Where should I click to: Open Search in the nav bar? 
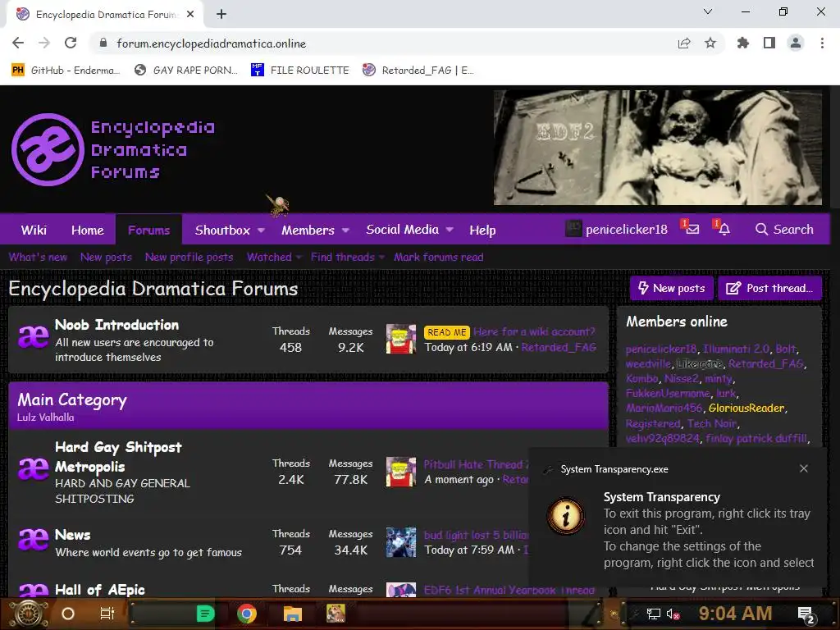[x=784, y=230]
